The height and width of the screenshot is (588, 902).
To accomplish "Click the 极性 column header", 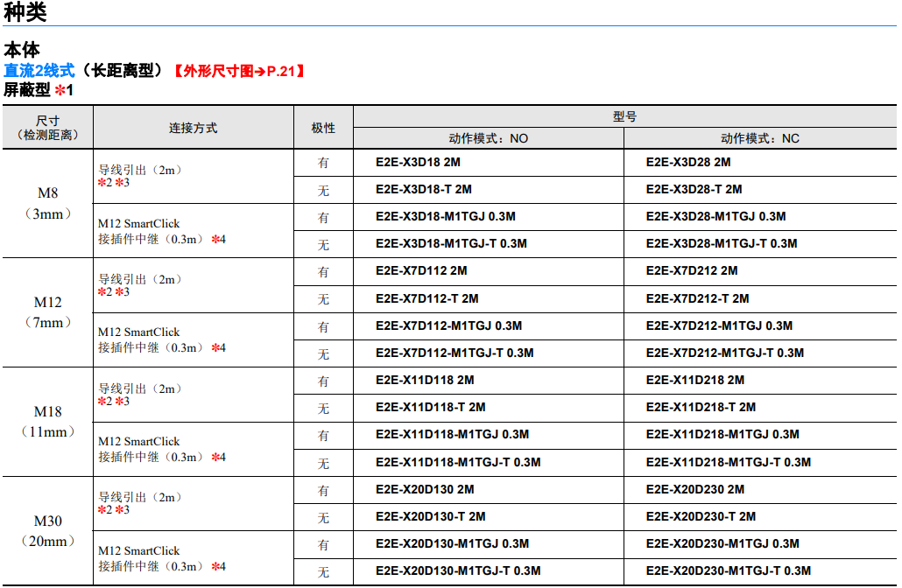I will pos(323,128).
